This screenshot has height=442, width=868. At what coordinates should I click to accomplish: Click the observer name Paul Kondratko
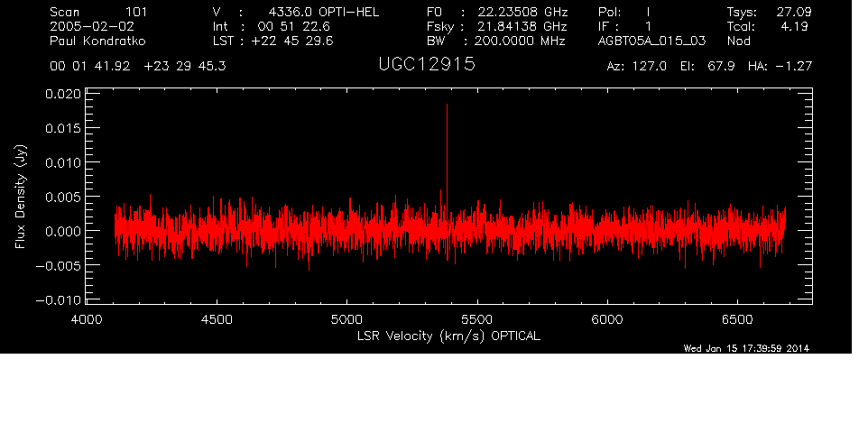point(99,41)
